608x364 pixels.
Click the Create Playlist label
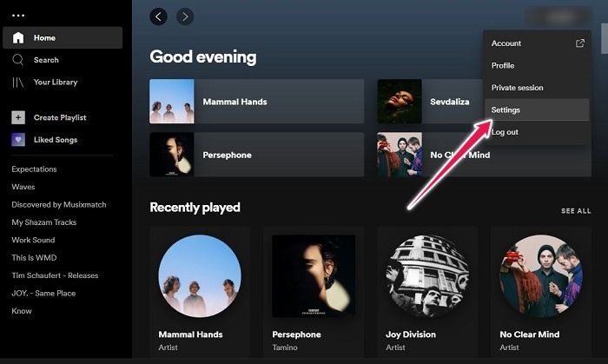(60, 117)
